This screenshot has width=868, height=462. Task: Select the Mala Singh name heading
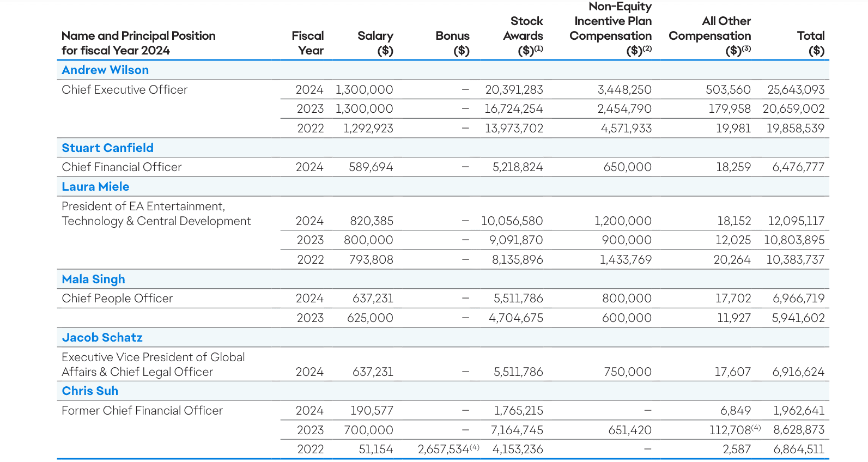pyautogui.click(x=94, y=279)
